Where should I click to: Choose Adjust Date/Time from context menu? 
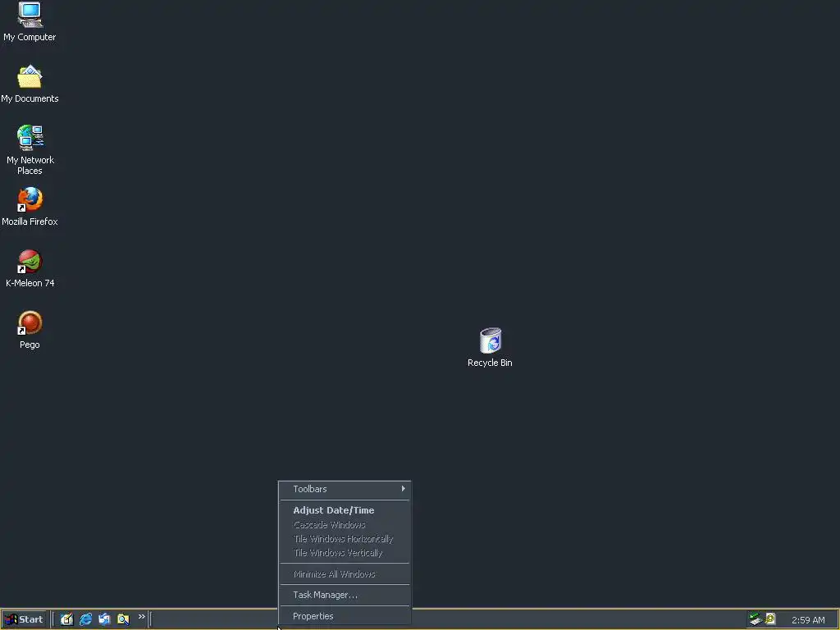coord(345,510)
